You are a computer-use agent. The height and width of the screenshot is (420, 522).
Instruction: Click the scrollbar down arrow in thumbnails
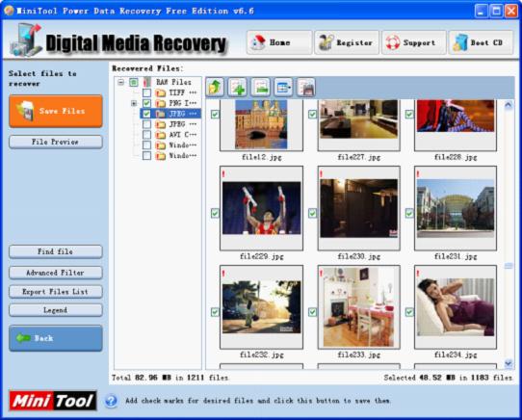point(509,363)
